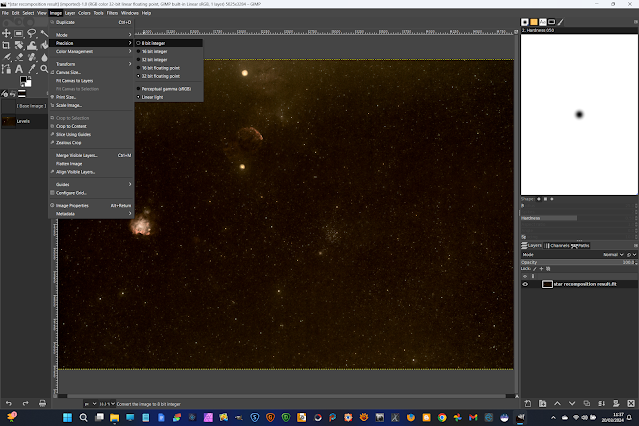Choose Crop to Content menu entry
This screenshot has width=639, height=426.
[x=91, y=126]
